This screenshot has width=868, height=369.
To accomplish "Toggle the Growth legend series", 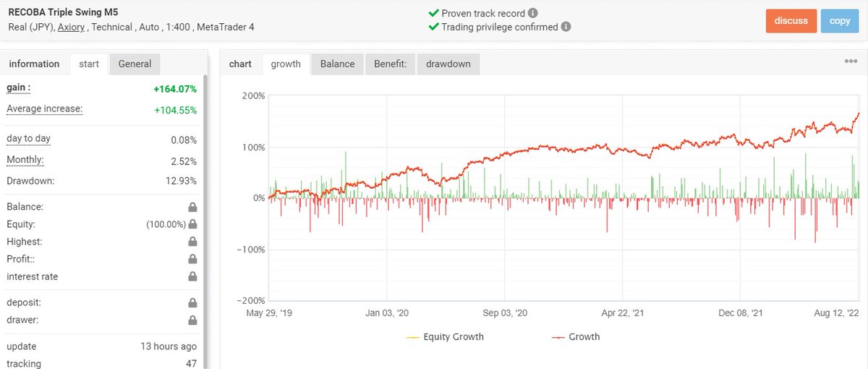I will tap(576, 336).
